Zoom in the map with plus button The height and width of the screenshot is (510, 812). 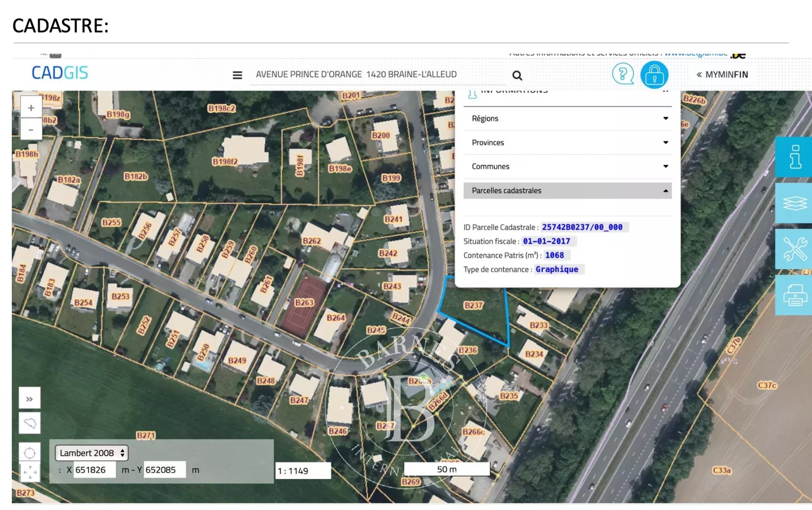(x=31, y=108)
